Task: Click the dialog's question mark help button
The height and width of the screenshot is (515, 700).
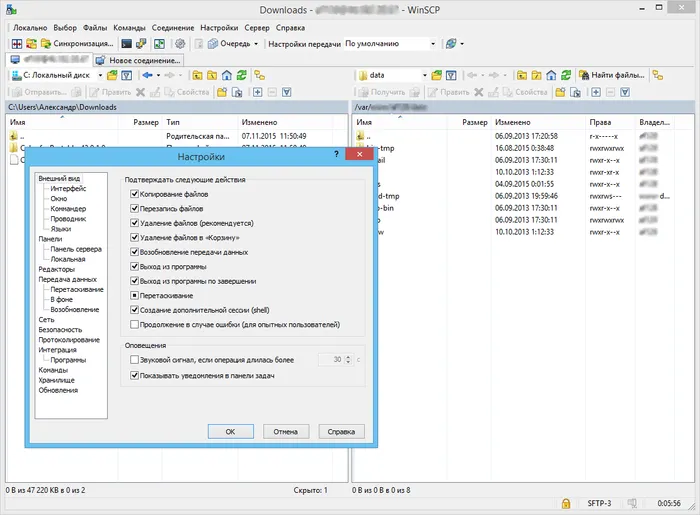Action: (x=337, y=154)
